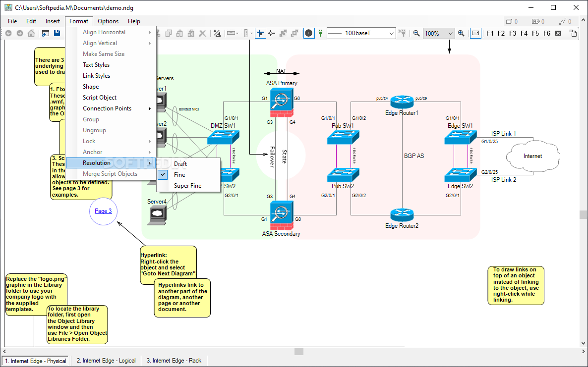
Task: Click the text style A toolbar icon
Action: click(217, 33)
